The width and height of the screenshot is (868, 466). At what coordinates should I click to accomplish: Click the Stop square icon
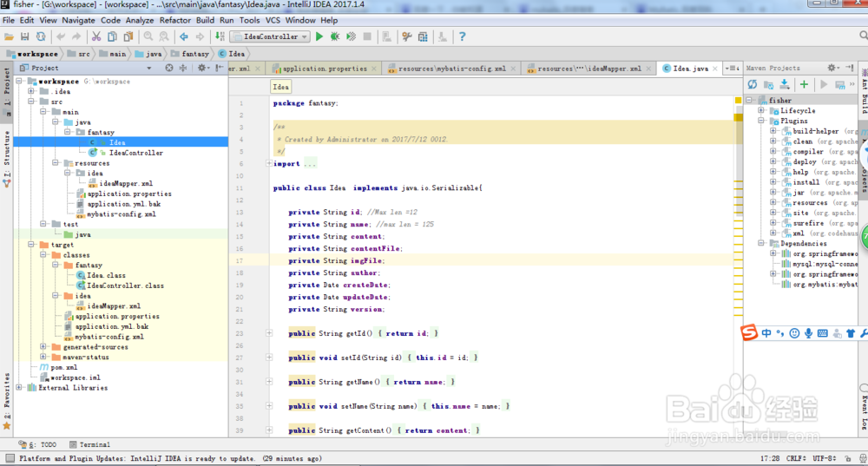tap(367, 37)
